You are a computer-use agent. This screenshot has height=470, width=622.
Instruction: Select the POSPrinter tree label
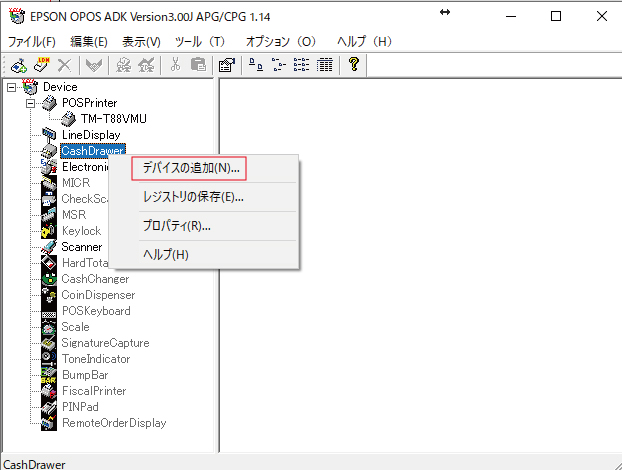tap(90, 103)
